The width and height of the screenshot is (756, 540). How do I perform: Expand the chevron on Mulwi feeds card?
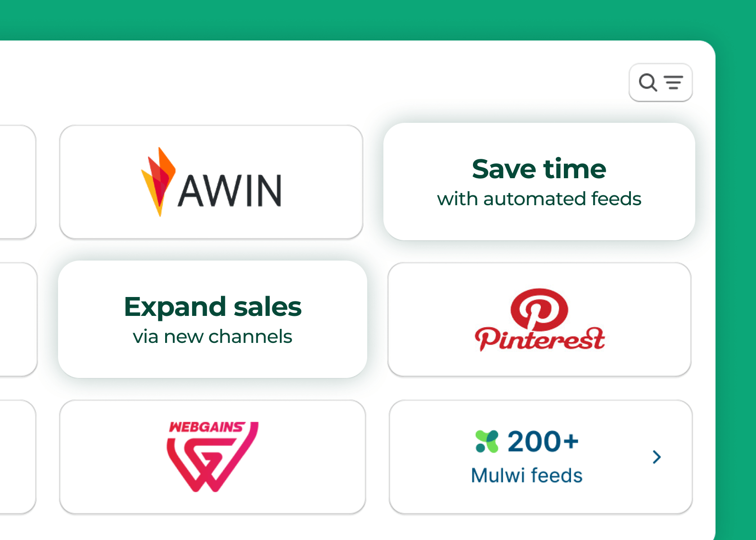(657, 457)
